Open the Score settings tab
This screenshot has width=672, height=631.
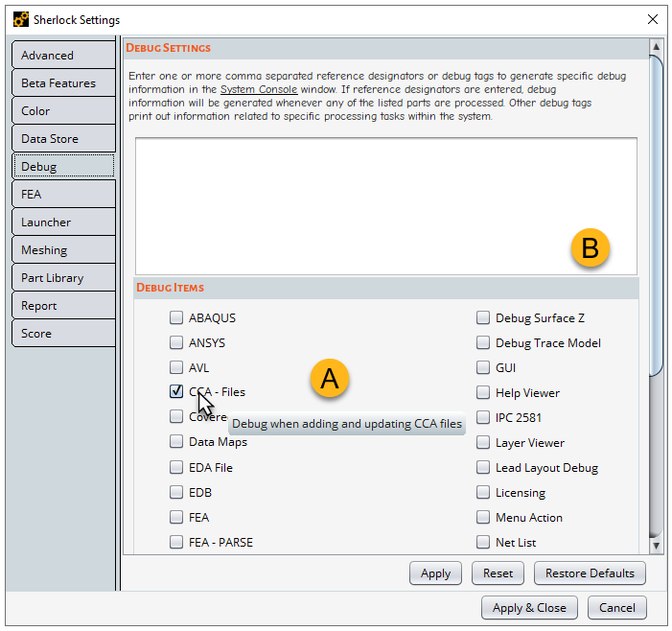tap(63, 333)
